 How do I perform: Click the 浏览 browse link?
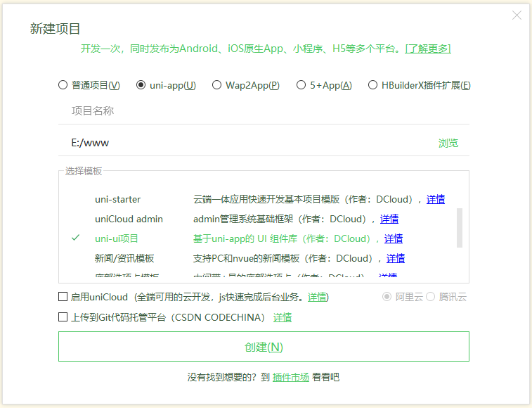coord(448,143)
